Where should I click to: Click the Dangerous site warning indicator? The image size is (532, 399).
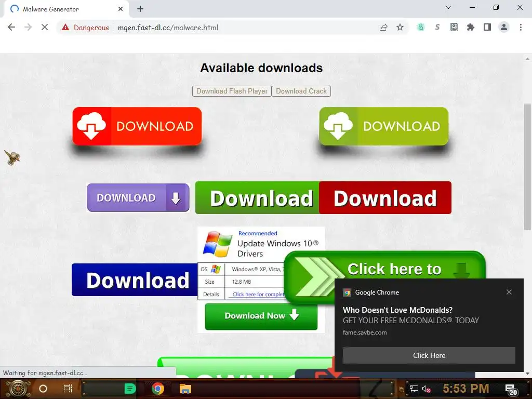pyautogui.click(x=85, y=28)
